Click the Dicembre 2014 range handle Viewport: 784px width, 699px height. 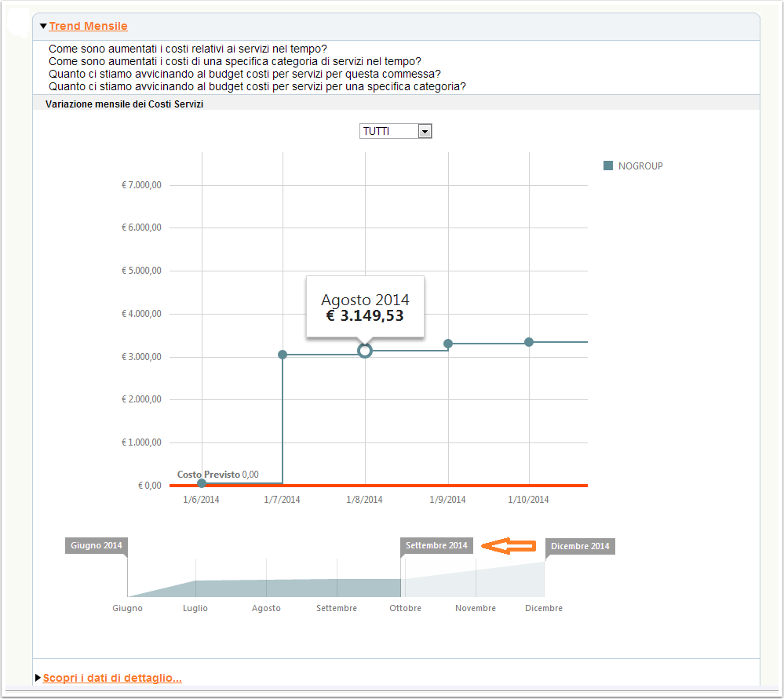(x=580, y=546)
